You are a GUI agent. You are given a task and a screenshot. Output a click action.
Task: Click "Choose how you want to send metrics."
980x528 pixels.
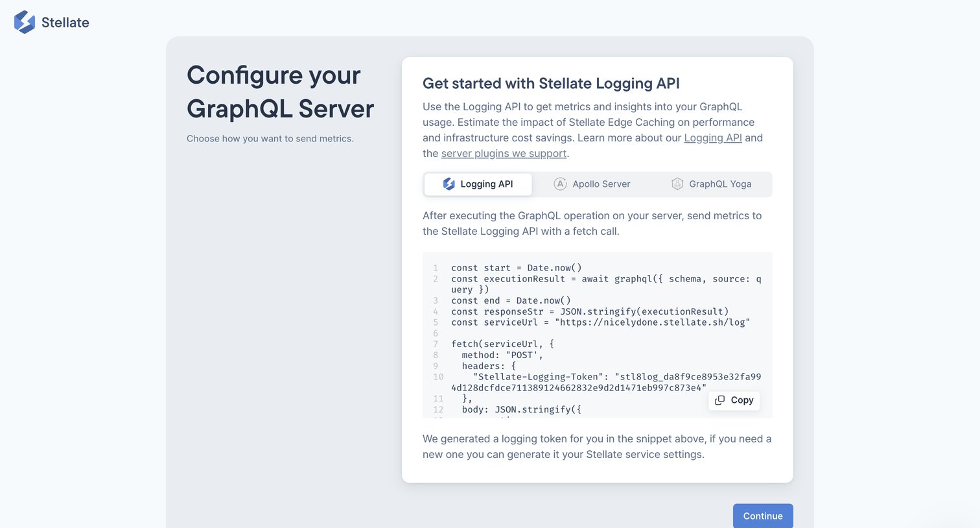270,139
